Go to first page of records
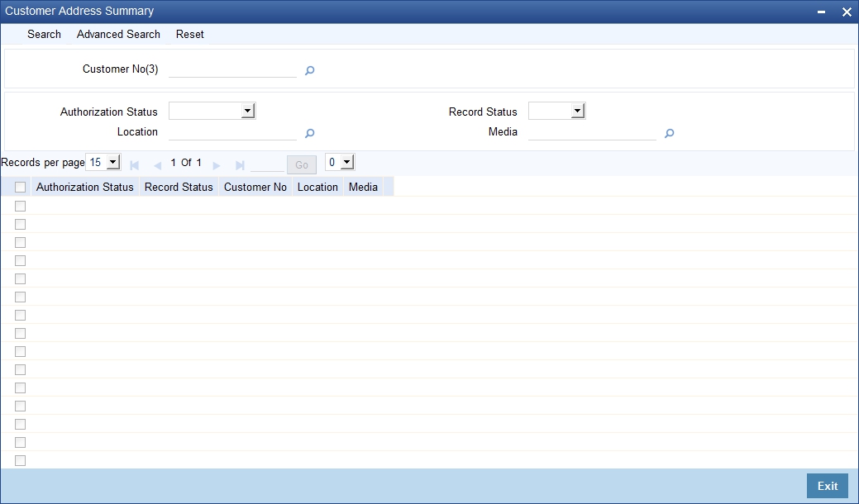The image size is (859, 504). [x=134, y=165]
